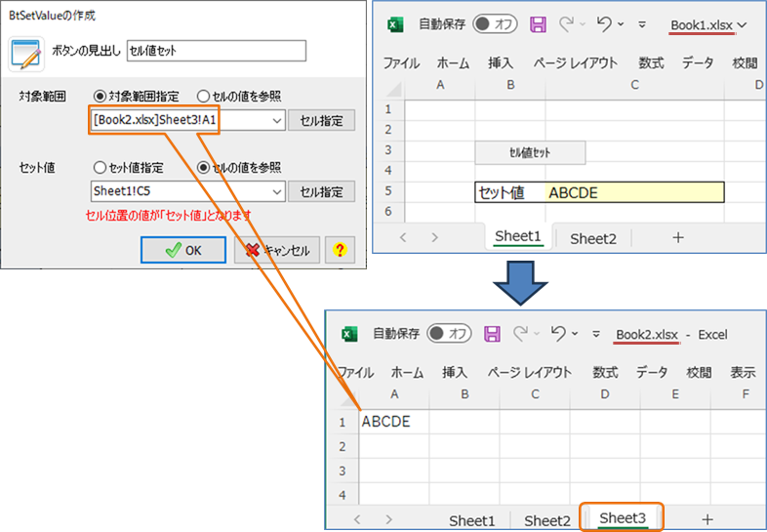The width and height of the screenshot is (767, 532).
Task: Select the セット値 cell B5 in Book1
Action: click(x=510, y=192)
